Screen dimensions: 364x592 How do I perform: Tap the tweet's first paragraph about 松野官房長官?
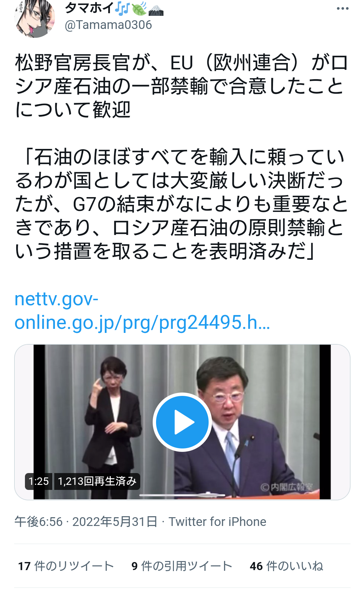181,86
